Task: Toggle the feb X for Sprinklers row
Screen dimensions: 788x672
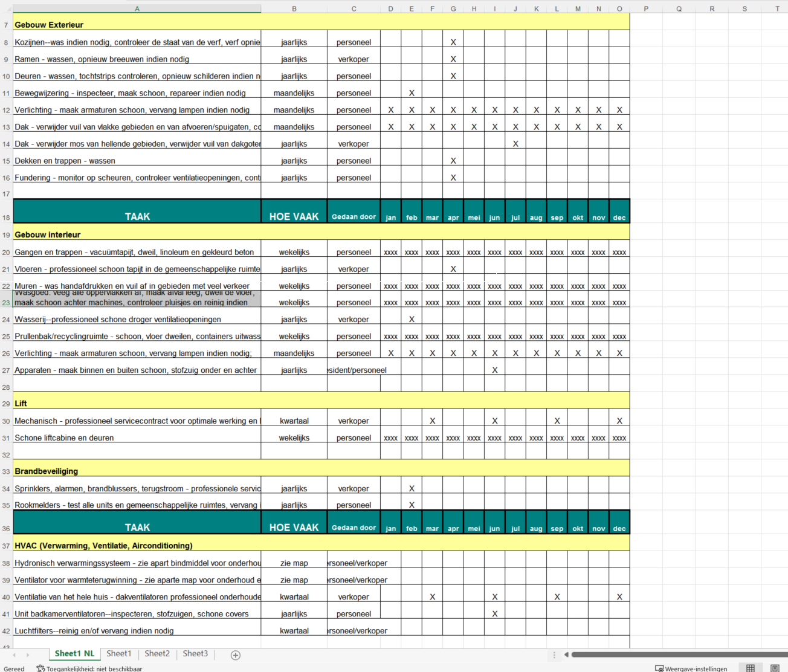Action: (412, 488)
